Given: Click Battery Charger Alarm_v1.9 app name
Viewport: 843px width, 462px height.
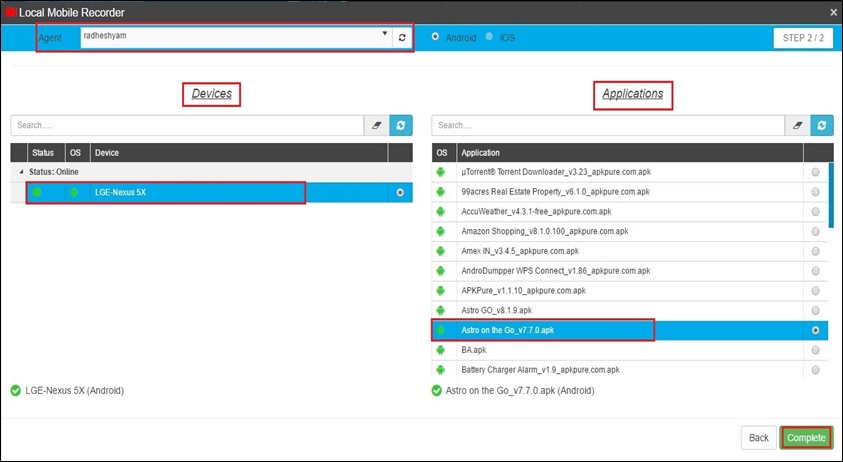Looking at the screenshot, I should point(540,370).
